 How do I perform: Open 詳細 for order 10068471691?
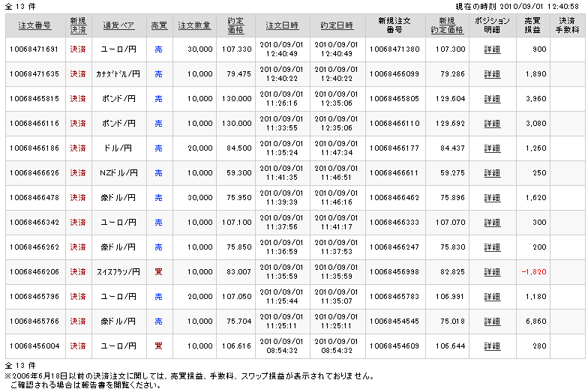click(492, 49)
